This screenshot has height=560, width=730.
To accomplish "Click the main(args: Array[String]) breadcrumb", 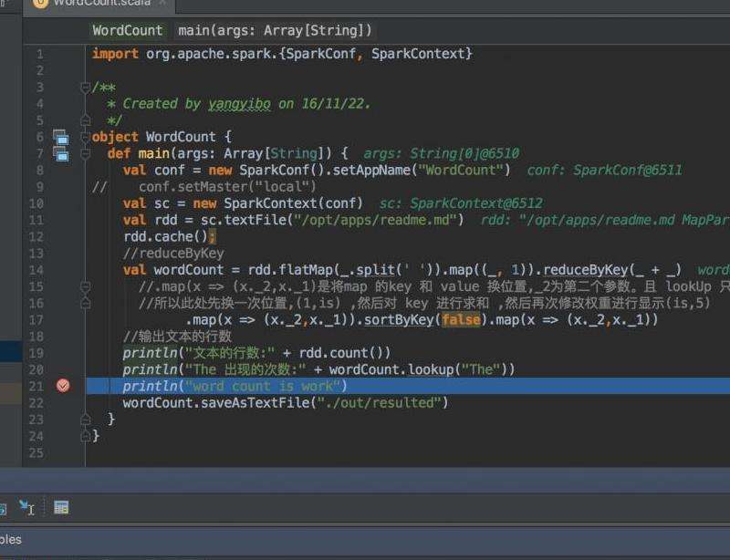I will [x=275, y=30].
